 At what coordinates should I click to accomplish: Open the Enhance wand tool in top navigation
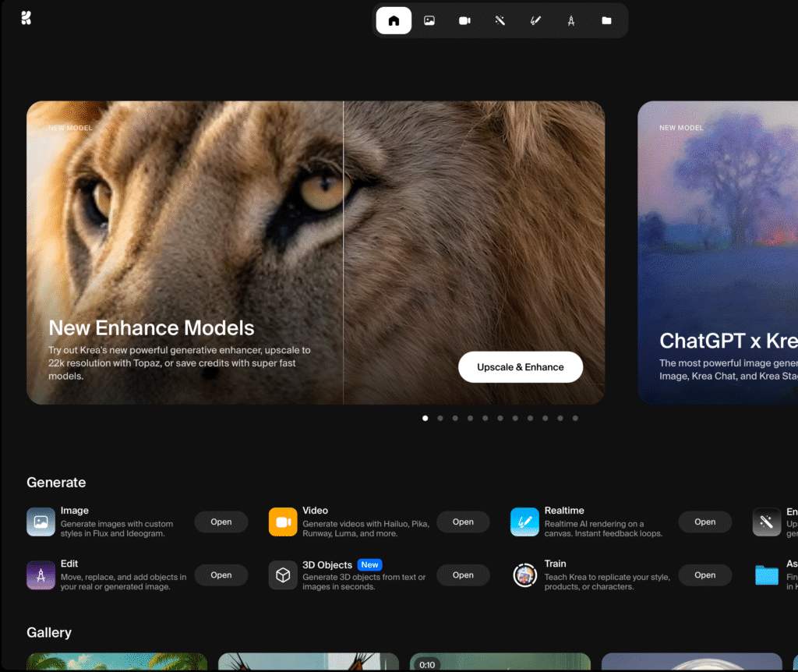pos(500,20)
